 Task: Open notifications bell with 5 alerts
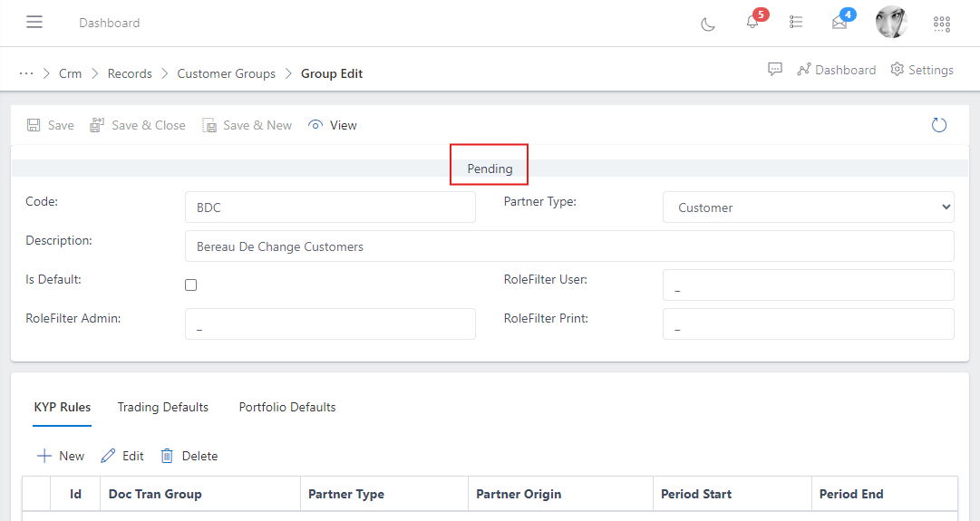[752, 22]
